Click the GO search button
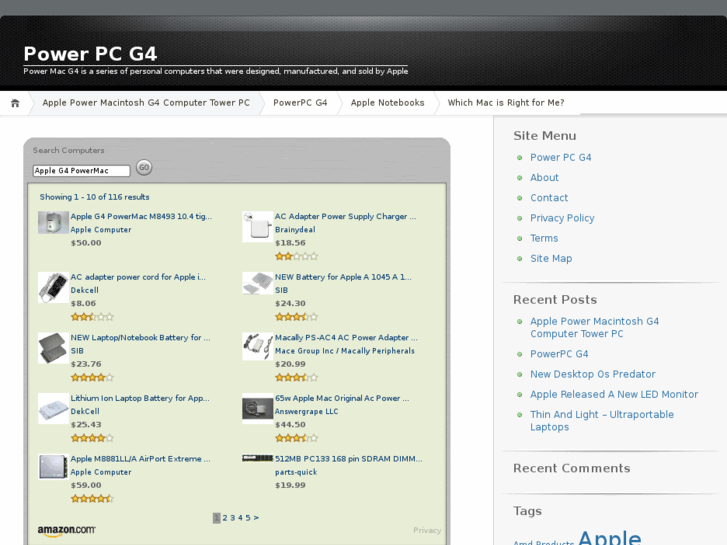This screenshot has height=545, width=727. [144, 167]
